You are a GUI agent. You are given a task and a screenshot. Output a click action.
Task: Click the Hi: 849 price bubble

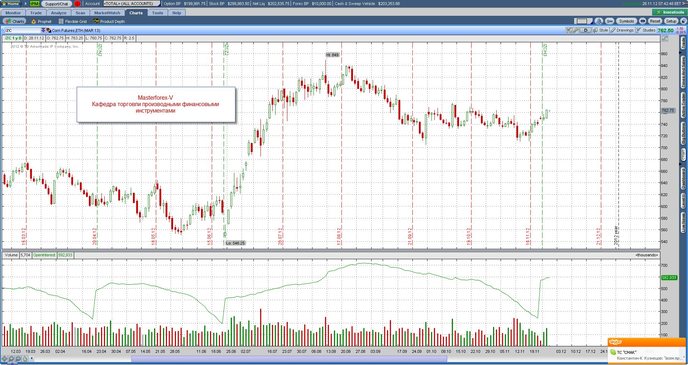[333, 55]
